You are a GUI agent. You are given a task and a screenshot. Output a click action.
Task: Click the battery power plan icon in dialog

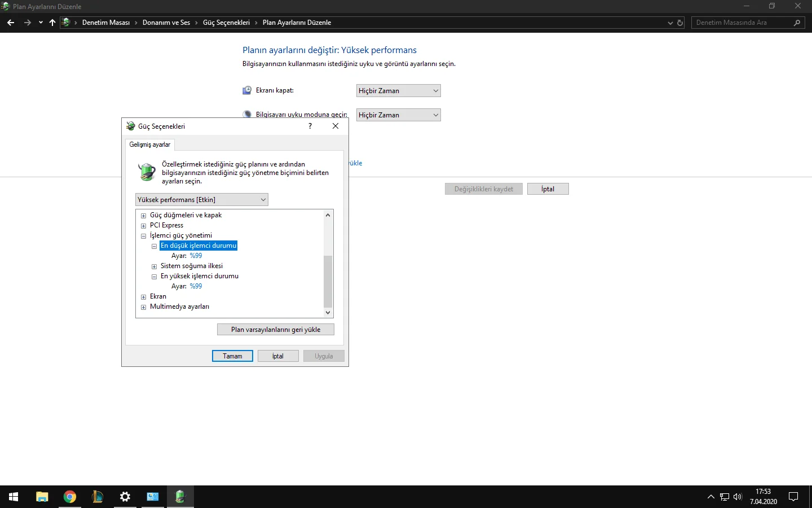click(x=147, y=172)
